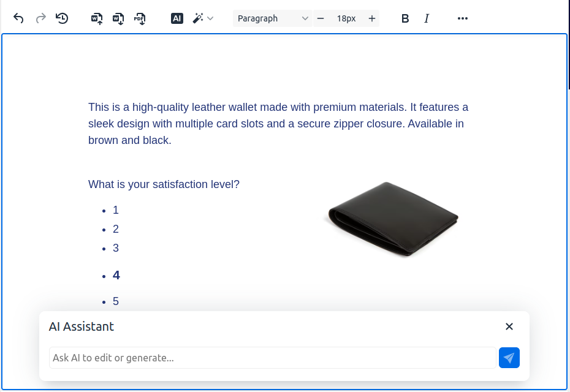The height and width of the screenshot is (392, 570).
Task: Send the AI assistant prompt
Action: (509, 358)
